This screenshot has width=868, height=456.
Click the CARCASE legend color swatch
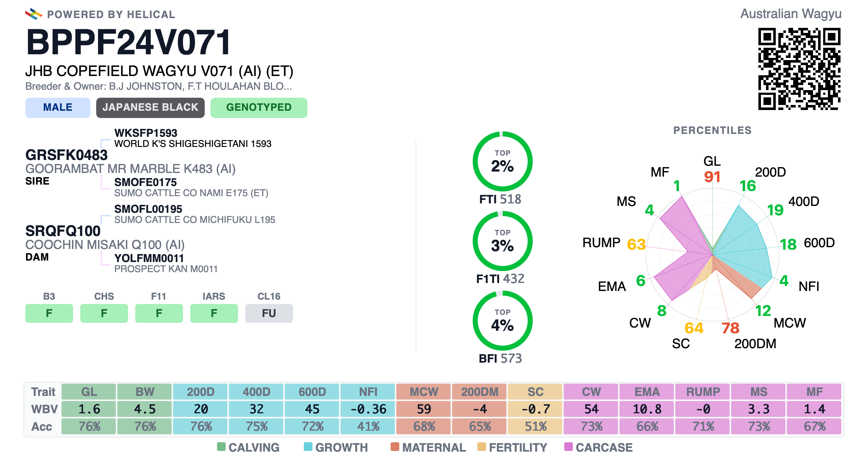(x=569, y=447)
